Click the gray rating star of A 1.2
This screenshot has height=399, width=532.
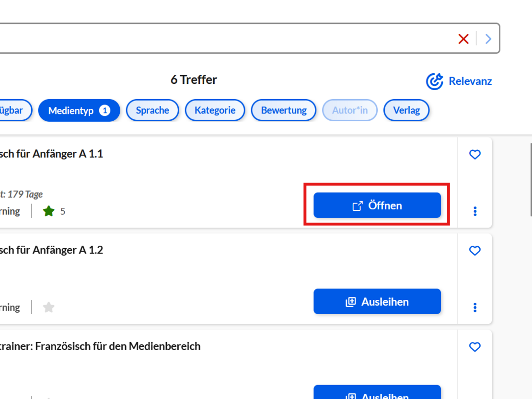(49, 307)
